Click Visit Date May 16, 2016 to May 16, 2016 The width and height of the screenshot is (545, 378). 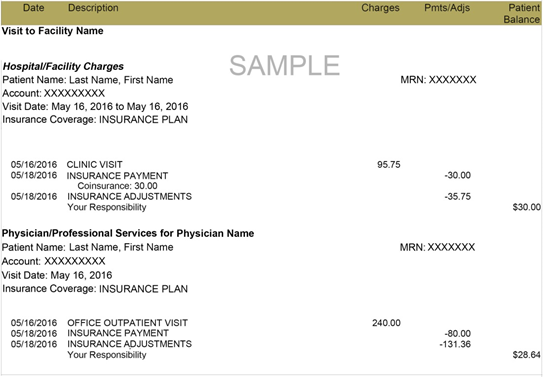95,106
